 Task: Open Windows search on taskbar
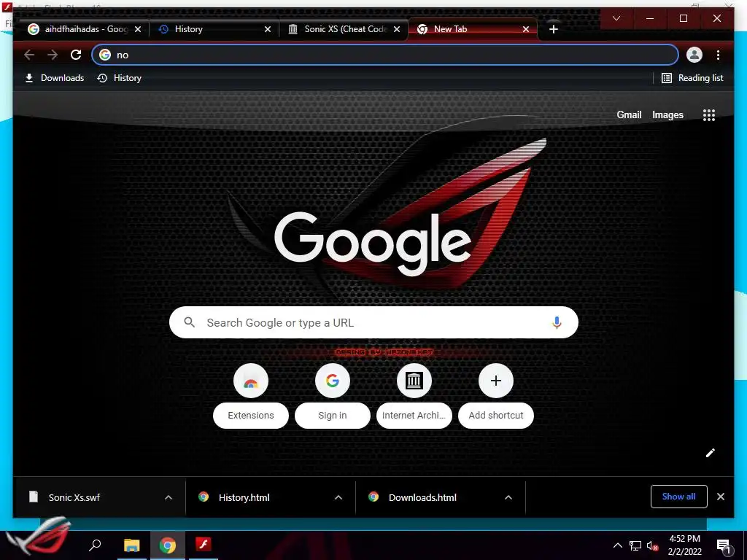(x=96, y=545)
